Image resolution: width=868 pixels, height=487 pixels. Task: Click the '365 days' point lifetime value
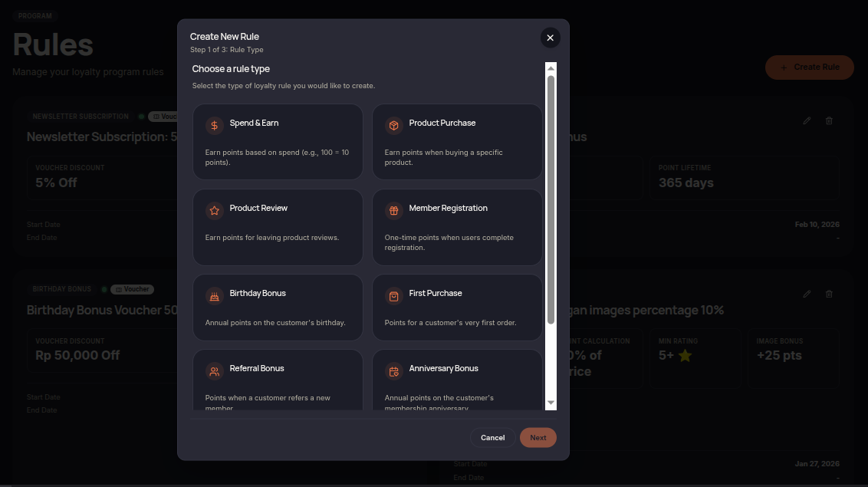click(686, 183)
